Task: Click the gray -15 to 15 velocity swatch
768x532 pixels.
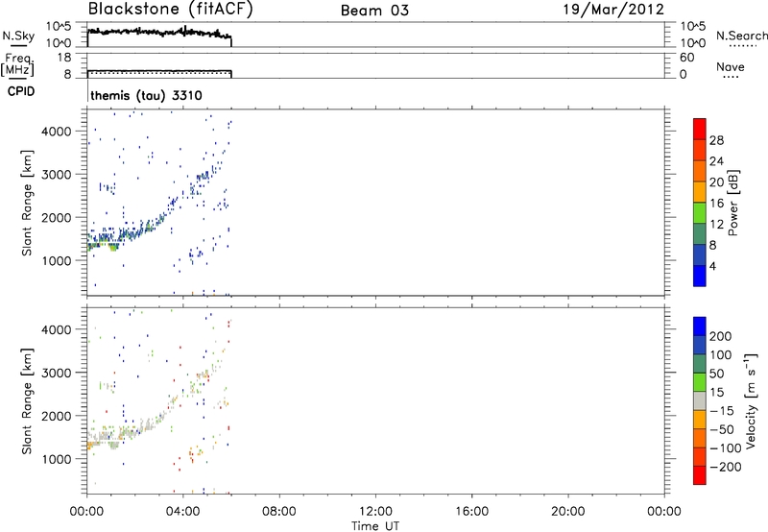Action: (x=700, y=400)
